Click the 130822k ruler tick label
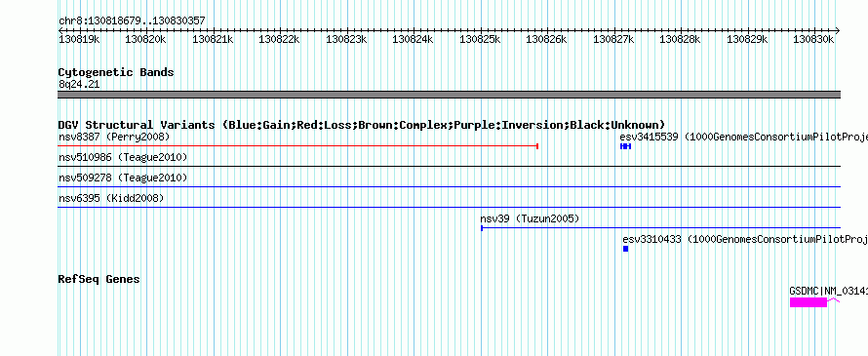This screenshot has width=868, height=356. click(x=279, y=39)
